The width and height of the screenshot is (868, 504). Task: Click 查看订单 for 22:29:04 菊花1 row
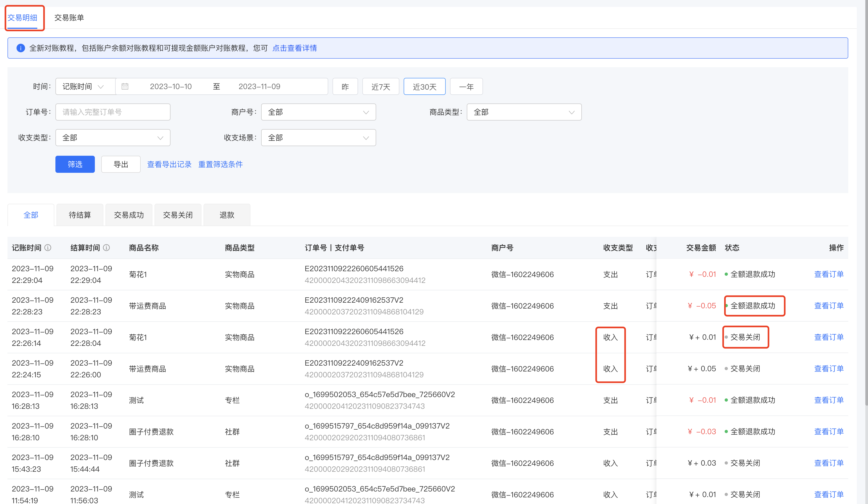[829, 274]
